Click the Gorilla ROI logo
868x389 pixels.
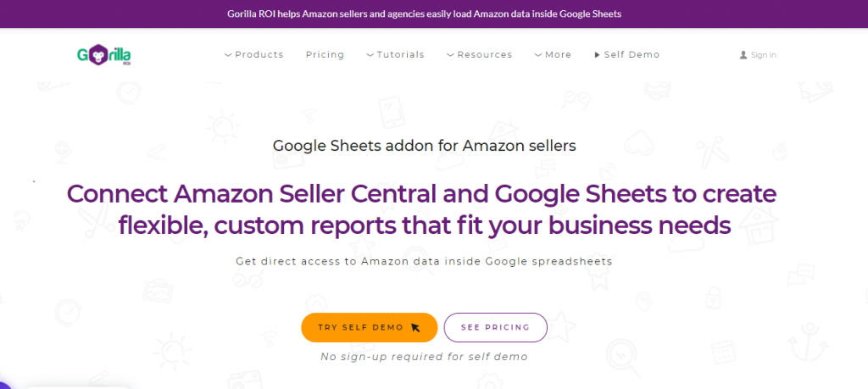click(103, 55)
